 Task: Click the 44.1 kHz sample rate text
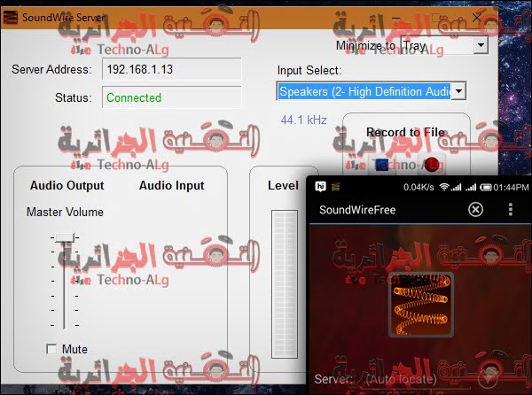point(303,120)
